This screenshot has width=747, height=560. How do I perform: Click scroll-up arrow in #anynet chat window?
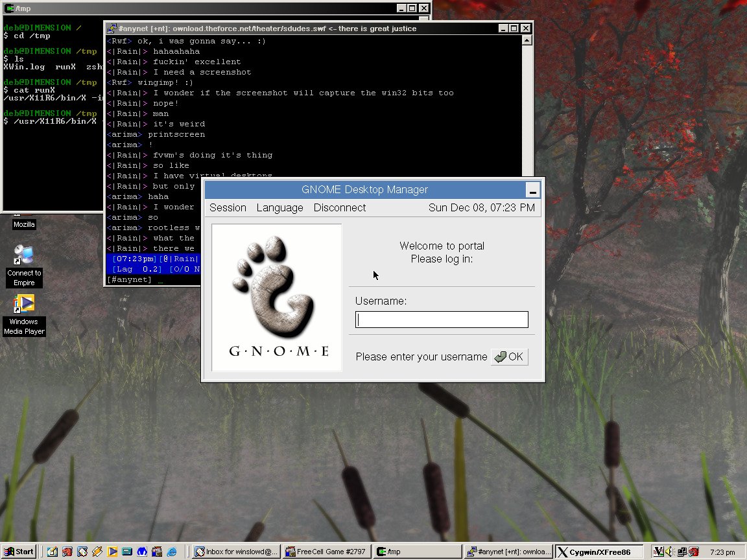click(x=527, y=41)
